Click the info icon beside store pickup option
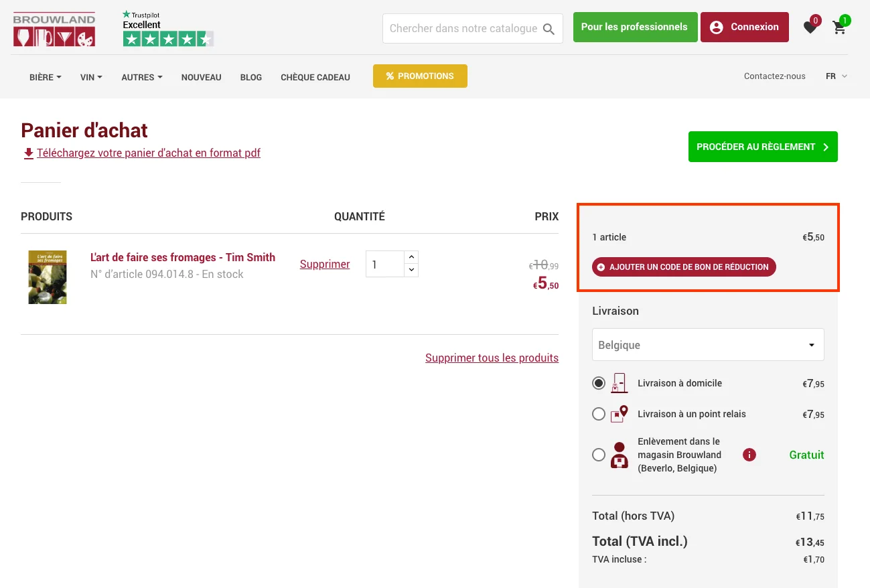Viewport: 870px width, 588px height. click(x=749, y=455)
